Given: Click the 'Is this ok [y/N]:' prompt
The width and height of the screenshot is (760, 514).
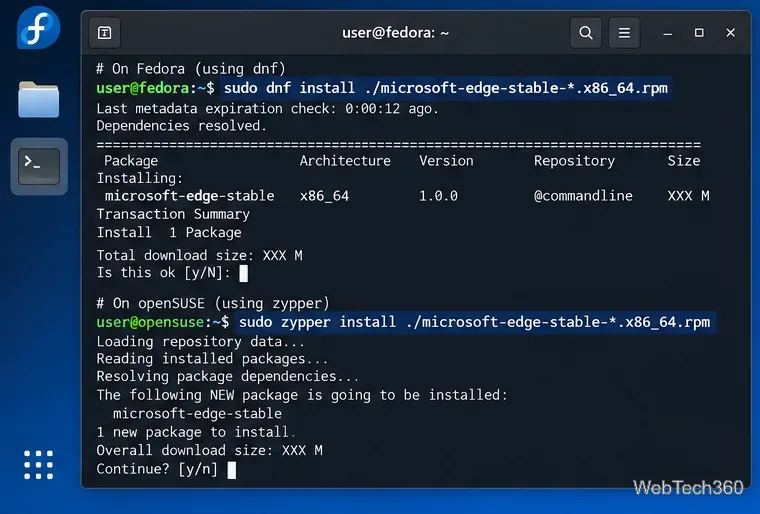Looking at the screenshot, I should 163,273.
